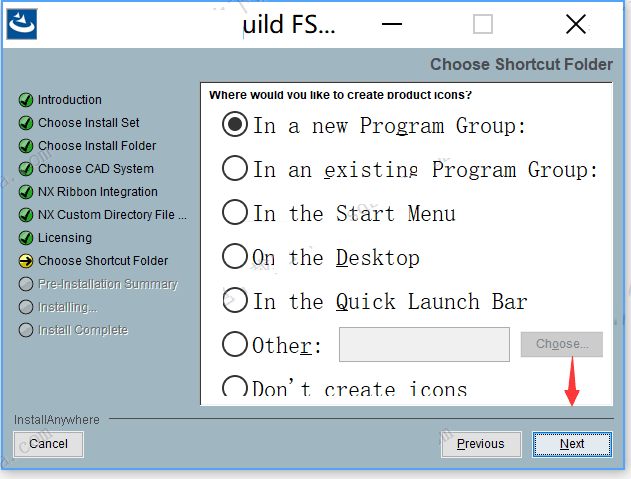Select "In the Quick Launch Bar" option

(235, 301)
